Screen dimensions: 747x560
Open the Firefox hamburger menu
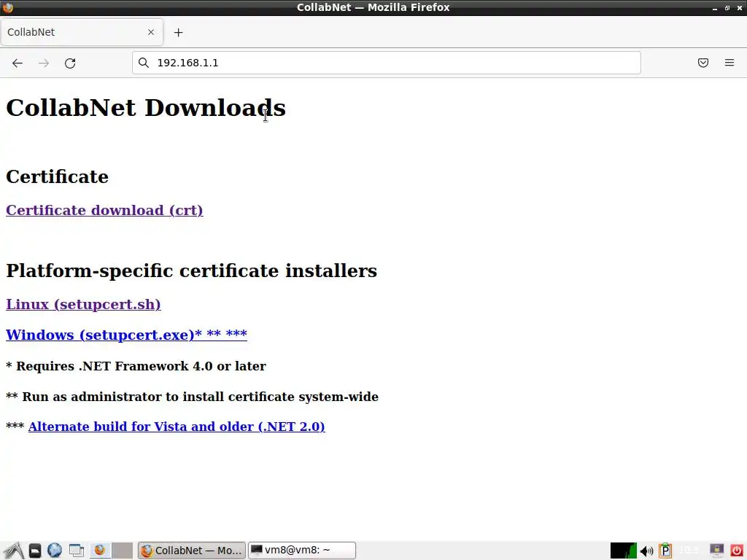(x=729, y=63)
